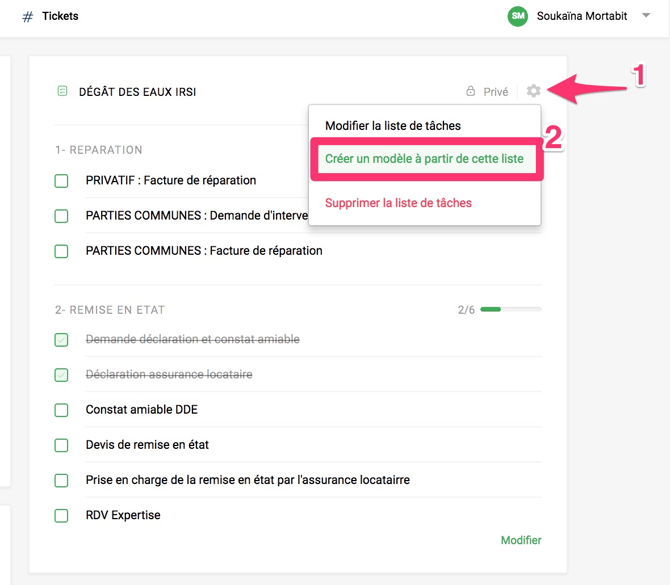Select Modifier la liste de tâches
The image size is (670, 585).
click(393, 126)
